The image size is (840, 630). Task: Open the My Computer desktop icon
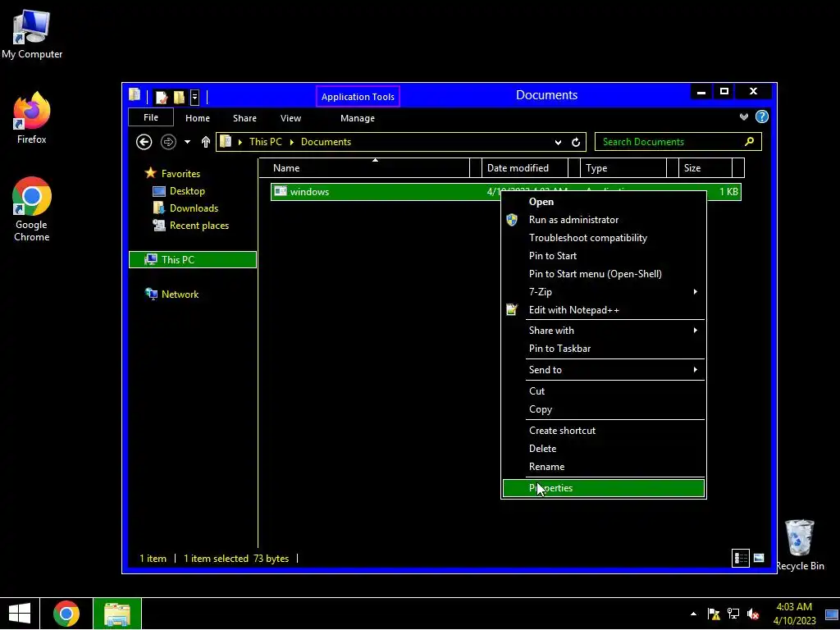point(32,34)
